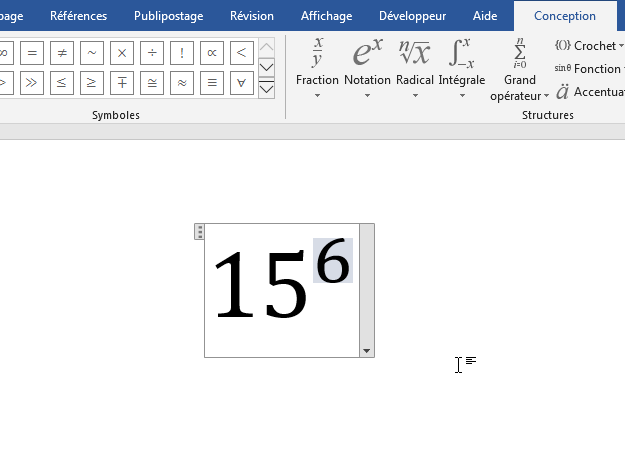Insert the for all symbol
This screenshot has width=625, height=457.
tap(241, 83)
